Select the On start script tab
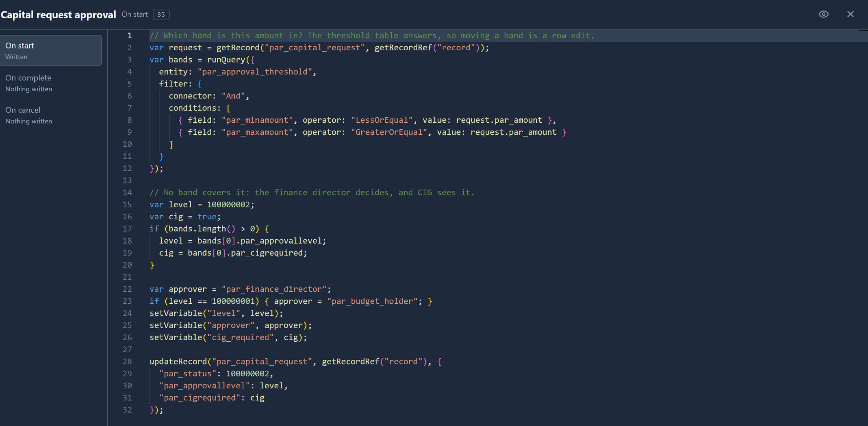The image size is (868, 426). (x=51, y=50)
